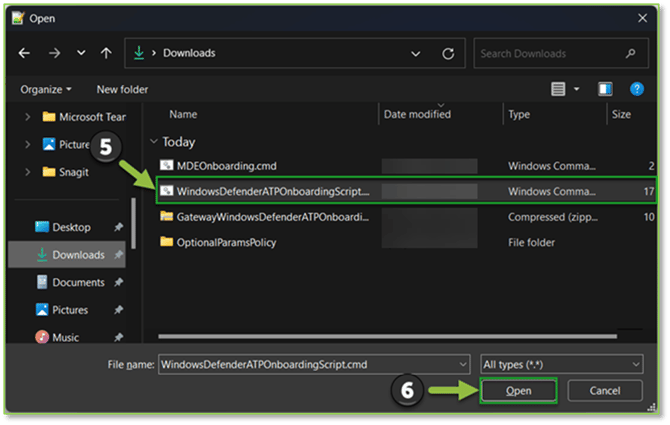This screenshot has height=425, width=670.
Task: Open the Organize menu
Action: (x=46, y=89)
